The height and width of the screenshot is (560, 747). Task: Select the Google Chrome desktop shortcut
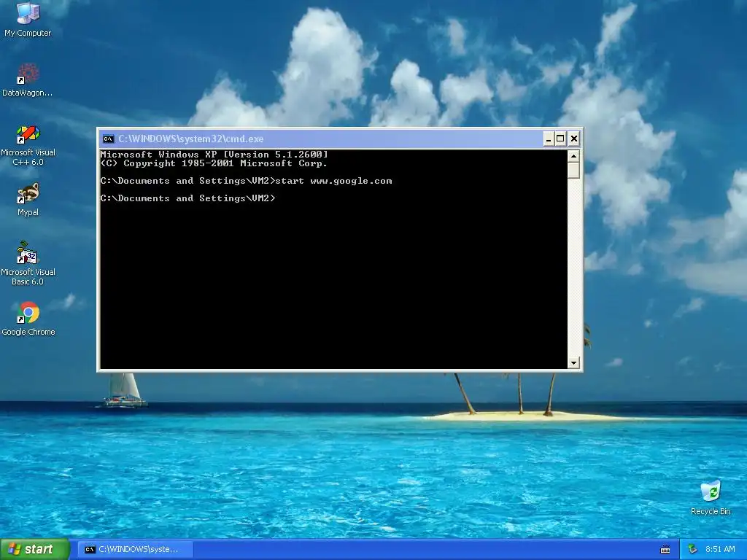coord(28,319)
